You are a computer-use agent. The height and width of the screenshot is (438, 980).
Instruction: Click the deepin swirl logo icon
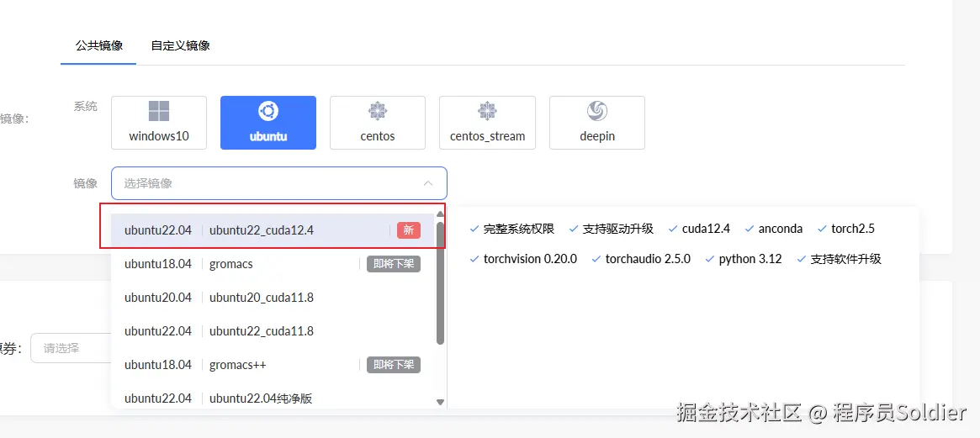[x=597, y=111]
